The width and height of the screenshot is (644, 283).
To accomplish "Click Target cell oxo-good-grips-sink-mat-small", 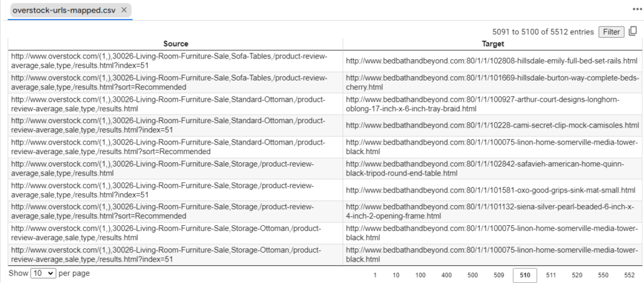I will [492, 190].
